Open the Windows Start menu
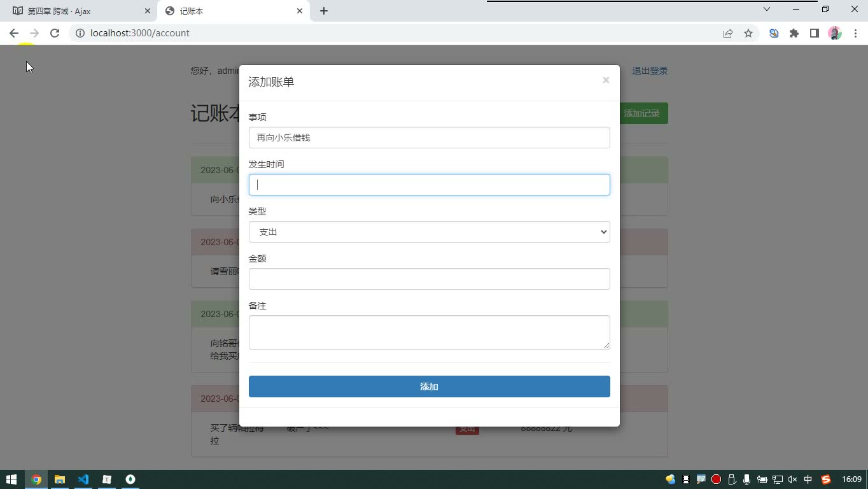 pyautogui.click(x=11, y=479)
